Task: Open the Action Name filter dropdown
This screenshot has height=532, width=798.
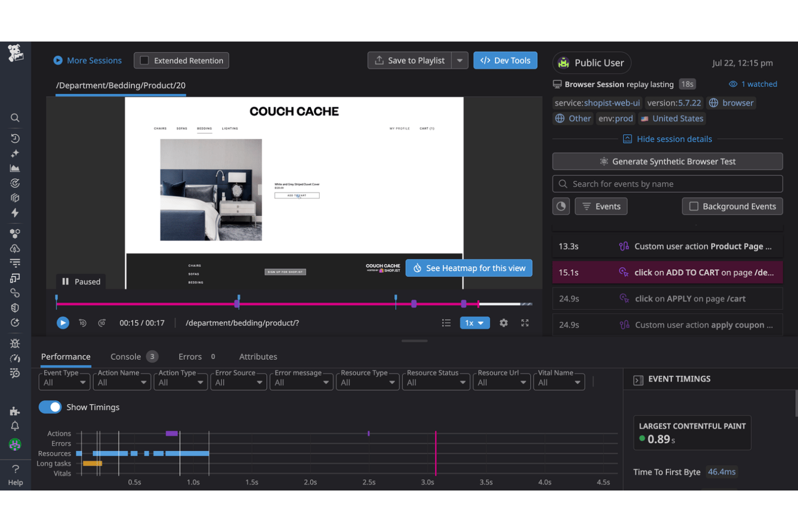Action: [121, 382]
